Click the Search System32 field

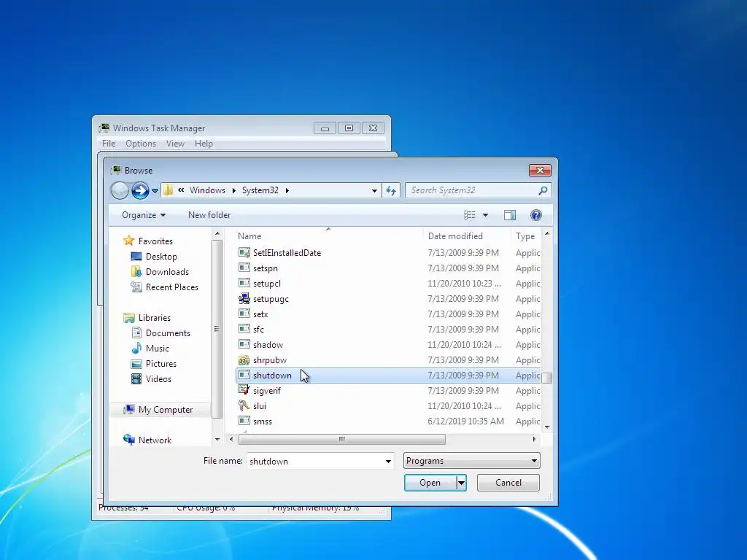(472, 190)
